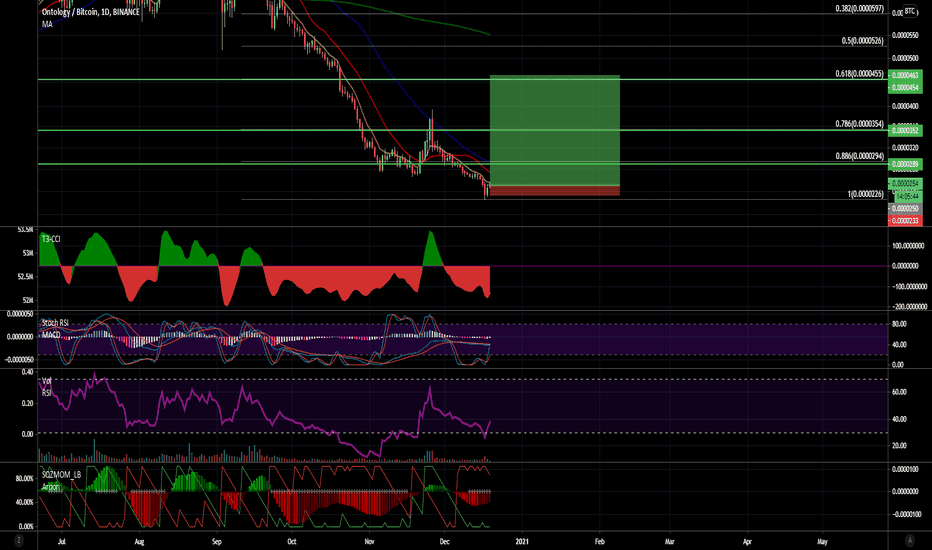Select the RSI indicator label
The height and width of the screenshot is (550, 932).
point(46,393)
